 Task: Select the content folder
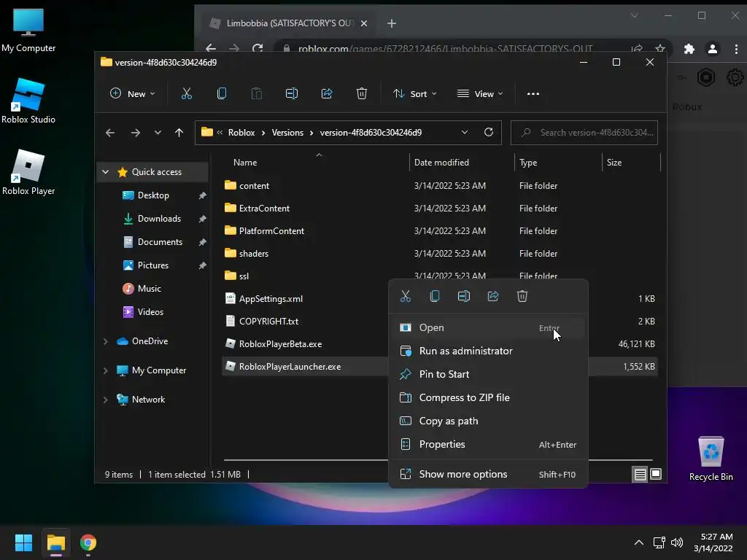(254, 186)
